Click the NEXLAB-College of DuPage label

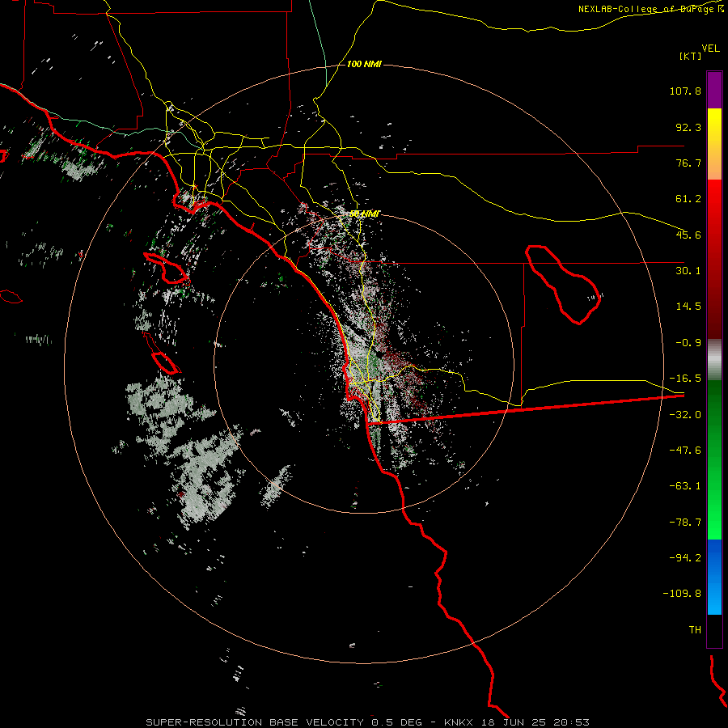pyautogui.click(x=650, y=9)
